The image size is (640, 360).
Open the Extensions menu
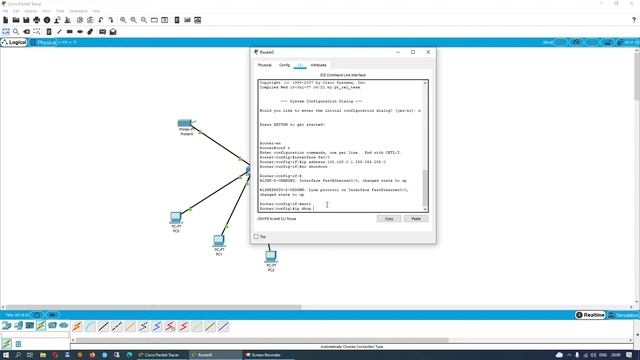click(x=78, y=11)
